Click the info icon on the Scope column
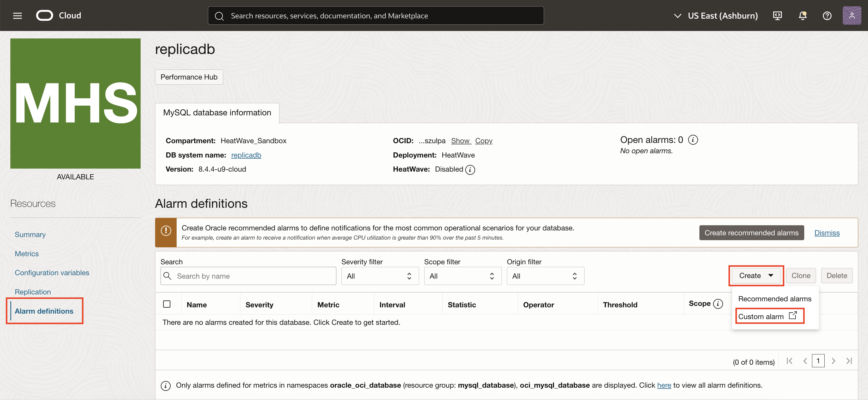Image resolution: width=868 pixels, height=400 pixels. [718, 303]
